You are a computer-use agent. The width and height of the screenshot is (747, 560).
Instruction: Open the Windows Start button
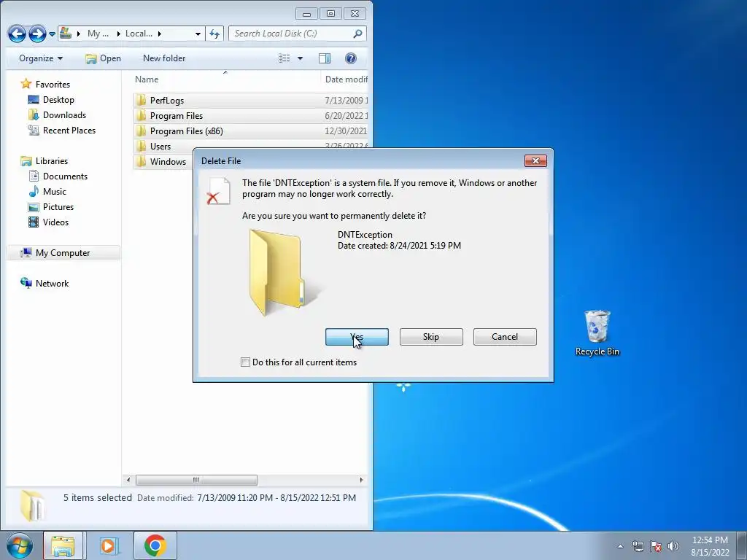20,545
